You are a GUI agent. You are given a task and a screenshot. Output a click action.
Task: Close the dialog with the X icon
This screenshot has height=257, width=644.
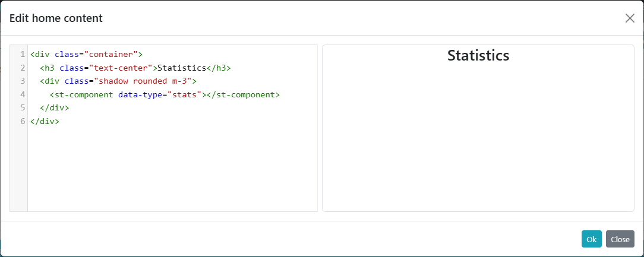click(x=630, y=18)
